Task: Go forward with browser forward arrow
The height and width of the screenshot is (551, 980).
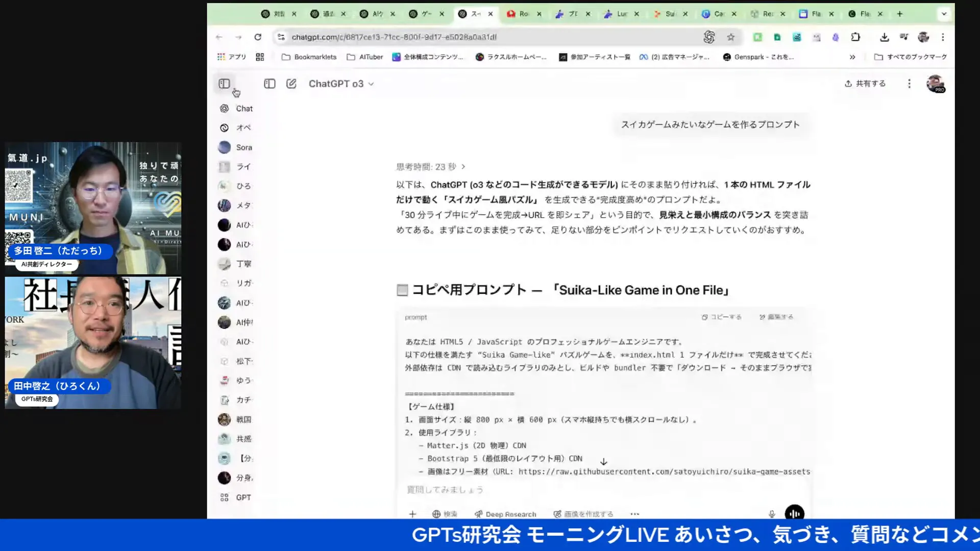Action: click(238, 37)
